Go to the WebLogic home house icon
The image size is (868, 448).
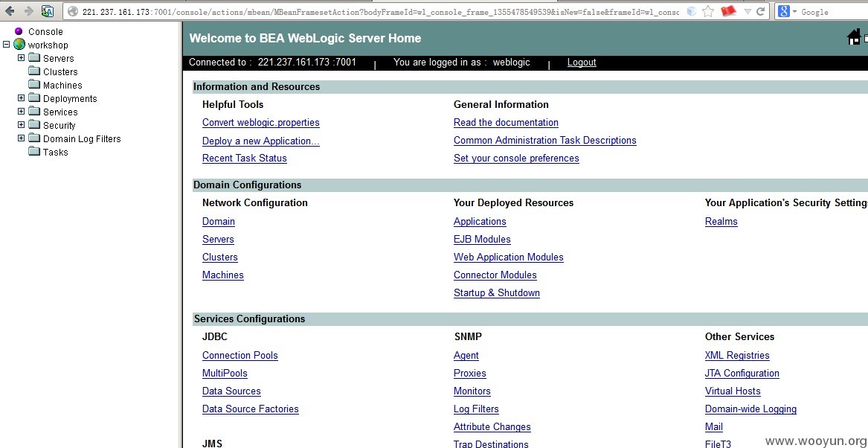click(x=853, y=38)
